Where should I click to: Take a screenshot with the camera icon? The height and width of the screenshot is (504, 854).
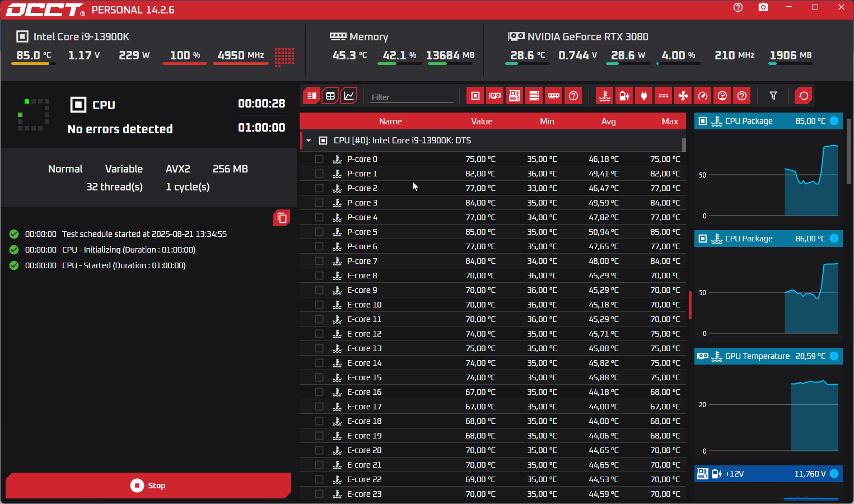pyautogui.click(x=763, y=7)
